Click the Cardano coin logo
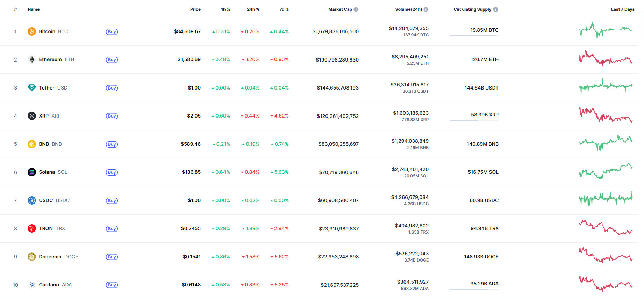Image resolution: width=644 pixels, height=299 pixels. pos(32,285)
